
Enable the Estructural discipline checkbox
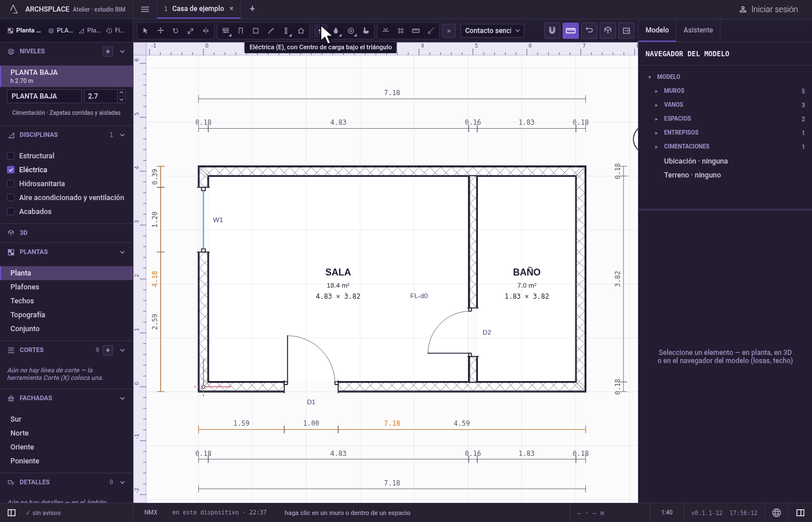(x=10, y=156)
